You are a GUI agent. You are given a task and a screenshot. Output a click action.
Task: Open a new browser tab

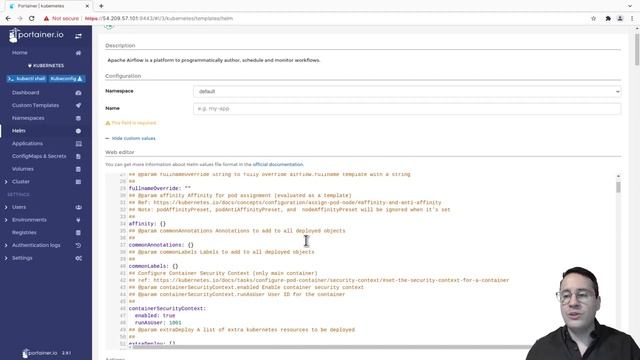tap(101, 6)
